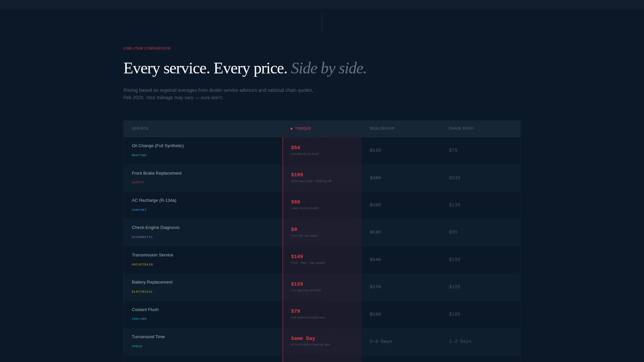Click the $199 chain shop price
This screenshot has height=362, width=644.
point(454,260)
